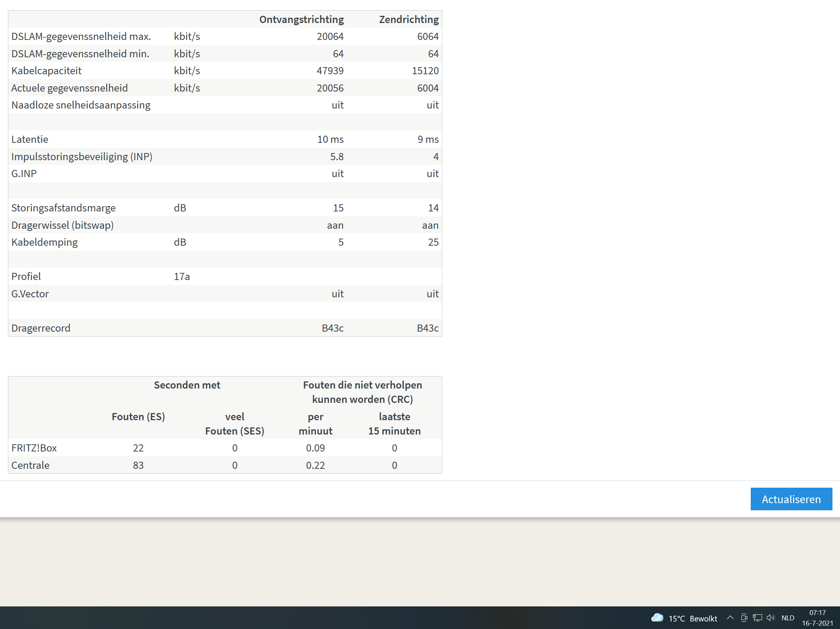Click the Actualiseren button
Image resolution: width=840 pixels, height=629 pixels.
click(791, 499)
